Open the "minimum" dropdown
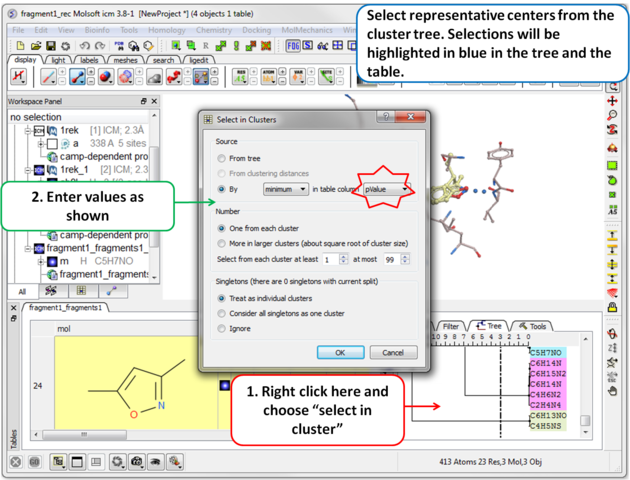The image size is (630, 480). click(286, 188)
